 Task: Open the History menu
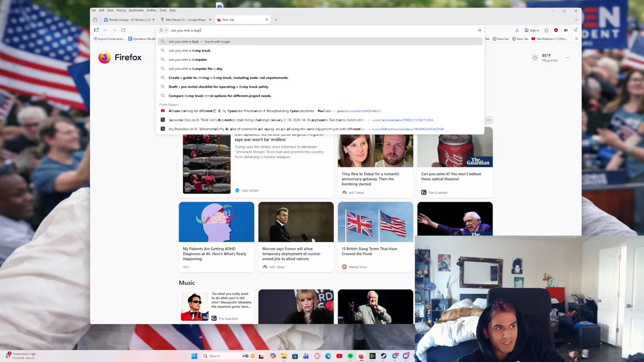coord(121,10)
